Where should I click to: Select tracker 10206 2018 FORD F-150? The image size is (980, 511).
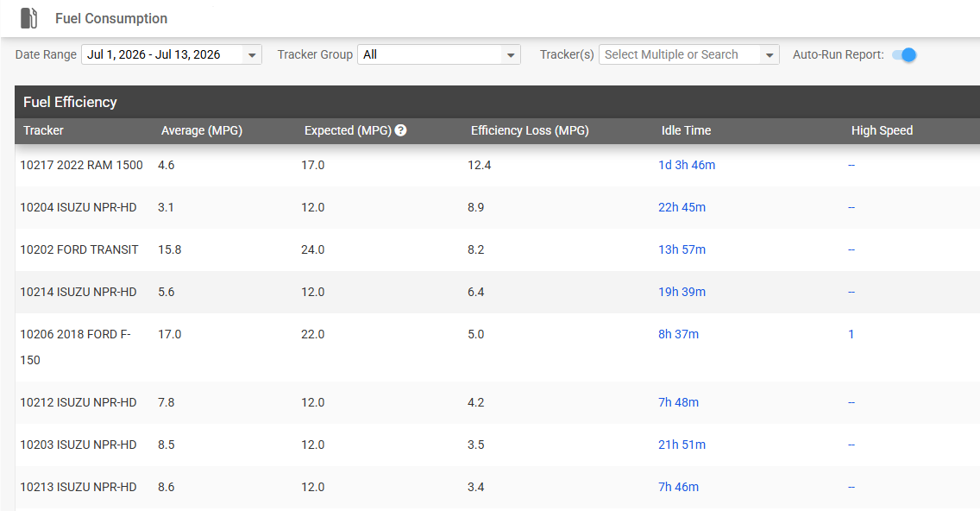(x=75, y=347)
